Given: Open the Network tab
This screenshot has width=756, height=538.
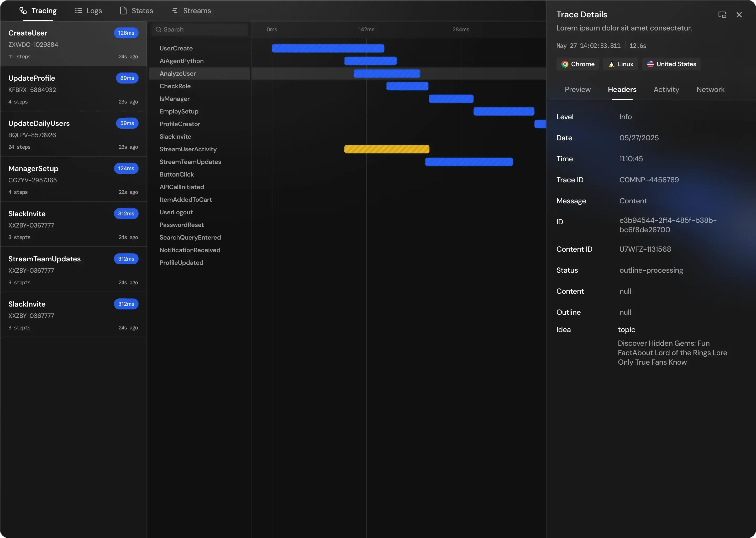Looking at the screenshot, I should pos(710,89).
